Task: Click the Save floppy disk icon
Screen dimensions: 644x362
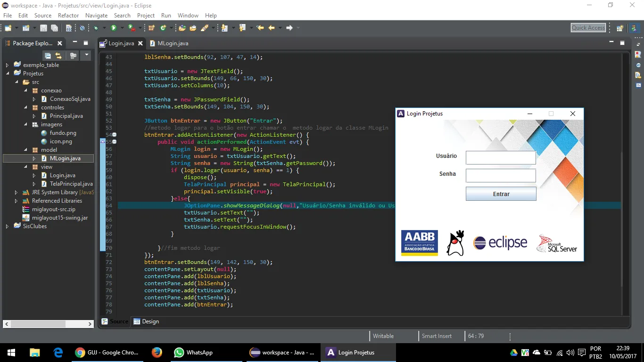Action: click(x=43, y=28)
